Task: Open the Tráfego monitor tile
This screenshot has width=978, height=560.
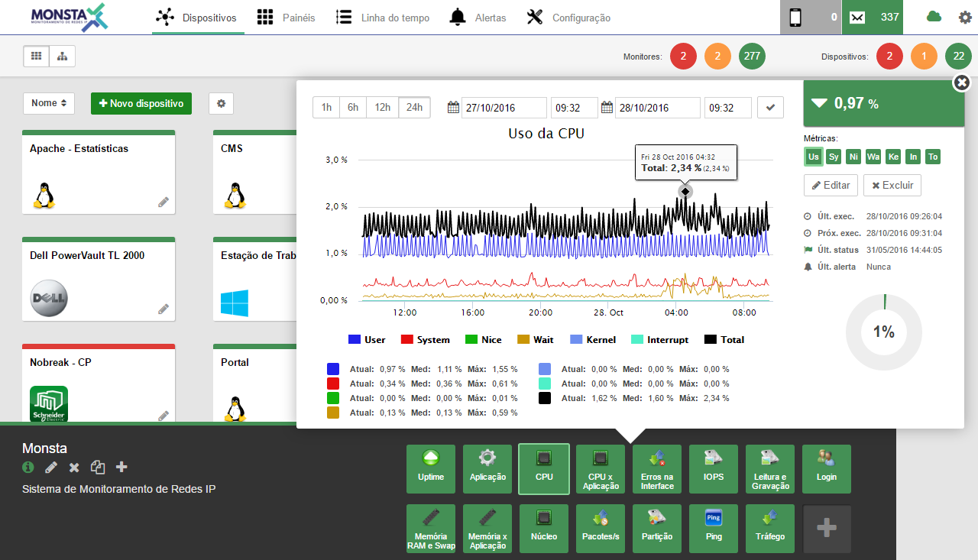Action: (x=770, y=529)
